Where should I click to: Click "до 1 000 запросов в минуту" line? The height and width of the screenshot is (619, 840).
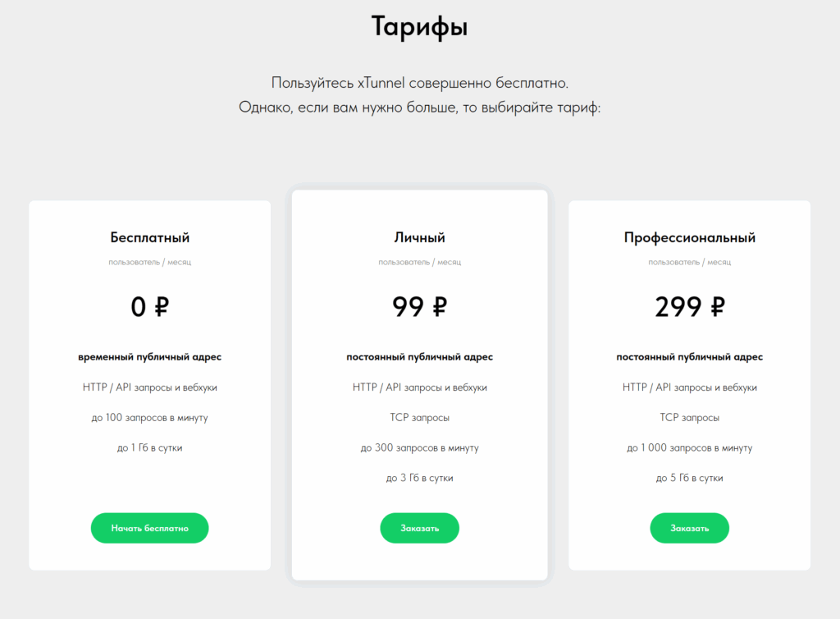coord(689,447)
